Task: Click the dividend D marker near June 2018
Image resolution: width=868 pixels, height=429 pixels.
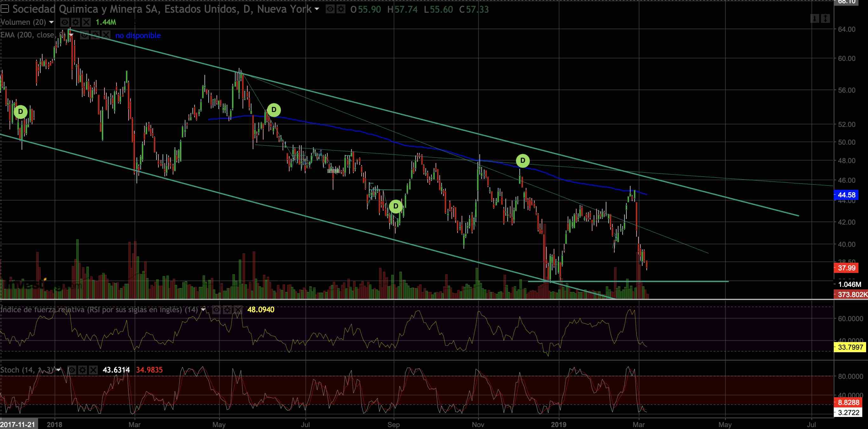Action: coord(274,110)
